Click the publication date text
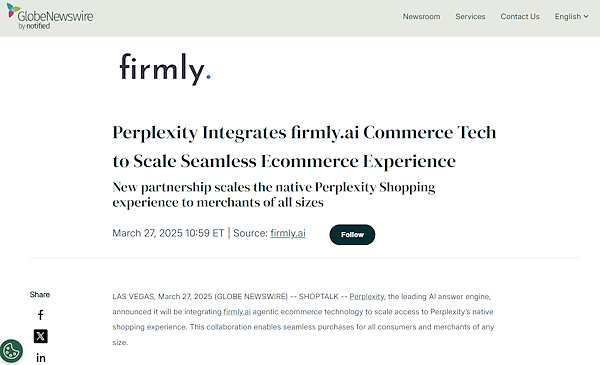 168,233
